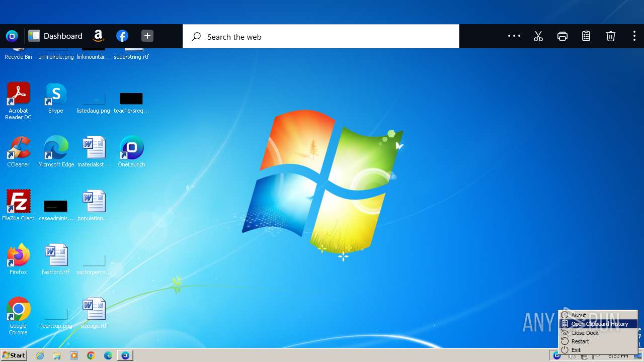Select the fastford.rtf file icon
Image resolution: width=644 pixels, height=362 pixels.
pyautogui.click(x=56, y=259)
